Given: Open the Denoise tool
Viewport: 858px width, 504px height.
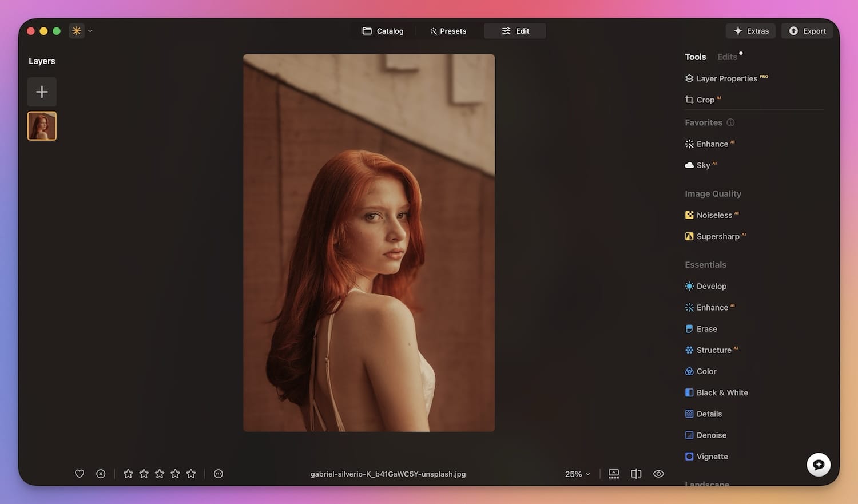Looking at the screenshot, I should (706, 435).
